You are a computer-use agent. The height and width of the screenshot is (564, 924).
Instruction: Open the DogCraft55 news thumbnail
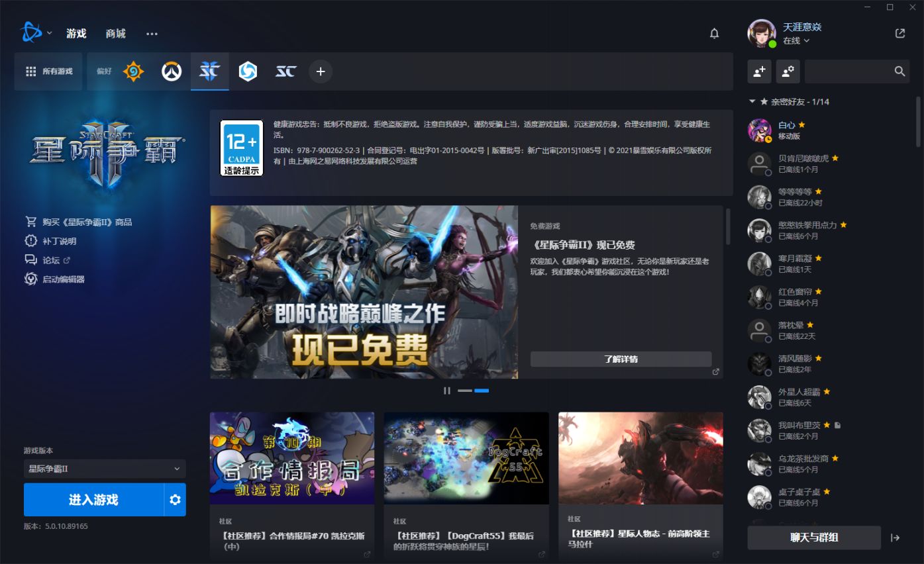click(466, 458)
